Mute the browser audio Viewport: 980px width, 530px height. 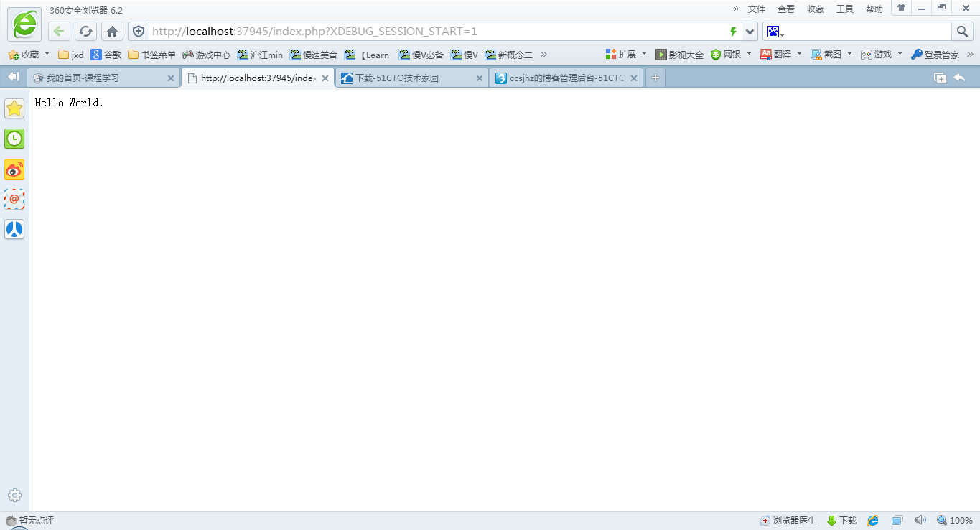[920, 520]
